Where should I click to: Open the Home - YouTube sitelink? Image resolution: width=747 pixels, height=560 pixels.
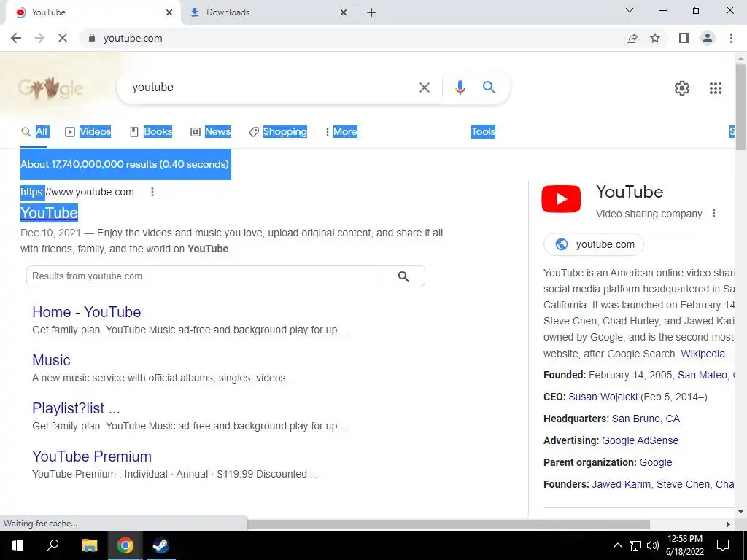point(87,312)
